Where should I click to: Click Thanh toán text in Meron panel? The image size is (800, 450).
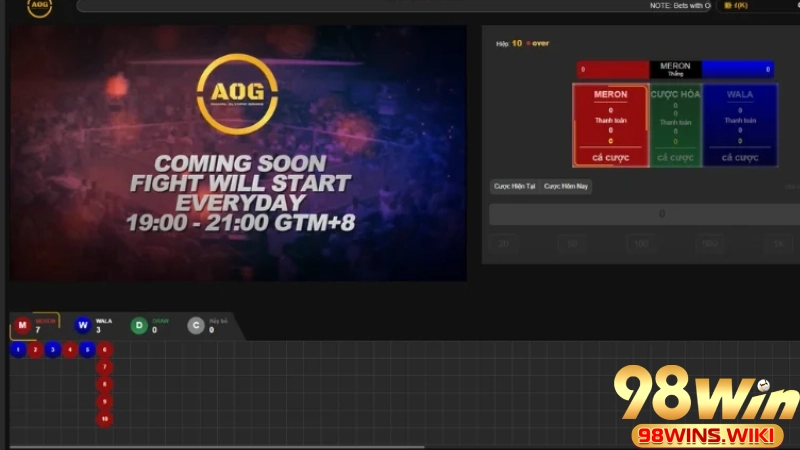point(611,120)
